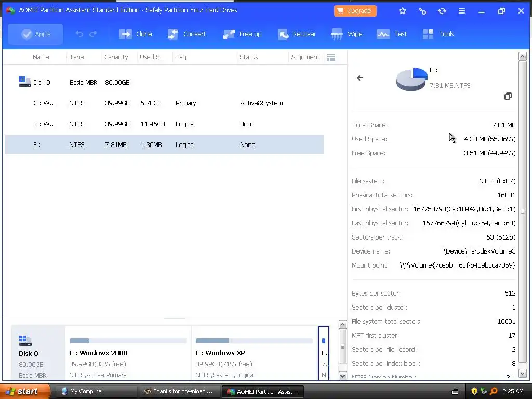Open the Clone tool
532x399 pixels.
136,34
